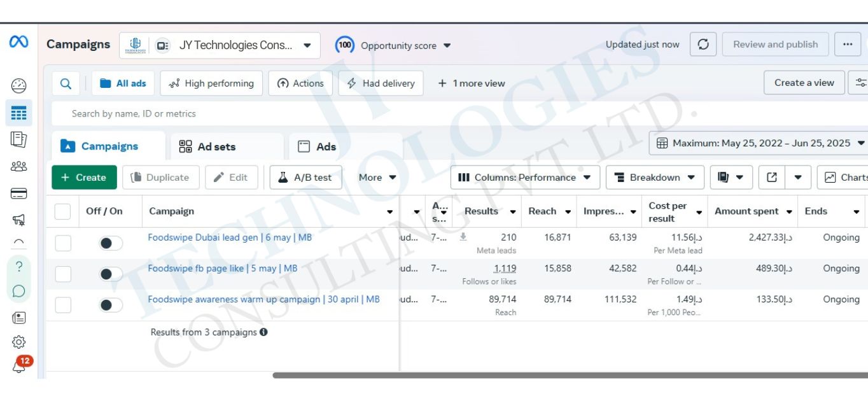Screen dimensions: 868x401
Task: Open the Campaign column header dropdown arrow
Action: (x=389, y=212)
